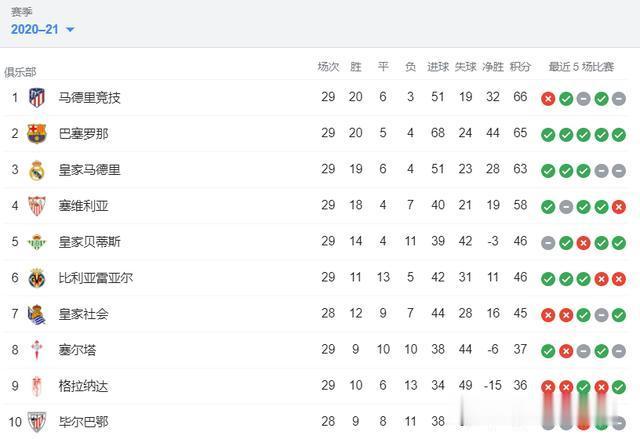Image resolution: width=640 pixels, height=439 pixels.
Task: Click the Celta Vigo club crest
Action: [37, 350]
